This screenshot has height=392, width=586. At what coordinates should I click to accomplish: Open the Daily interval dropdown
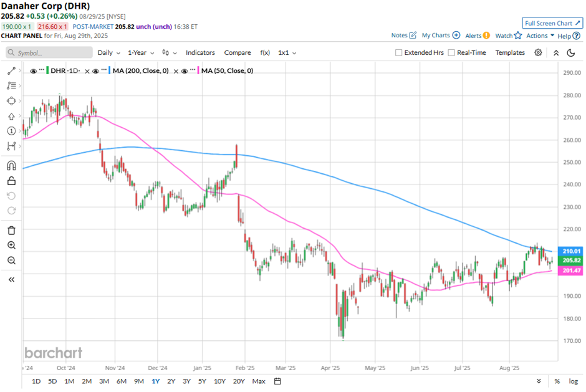coord(108,53)
